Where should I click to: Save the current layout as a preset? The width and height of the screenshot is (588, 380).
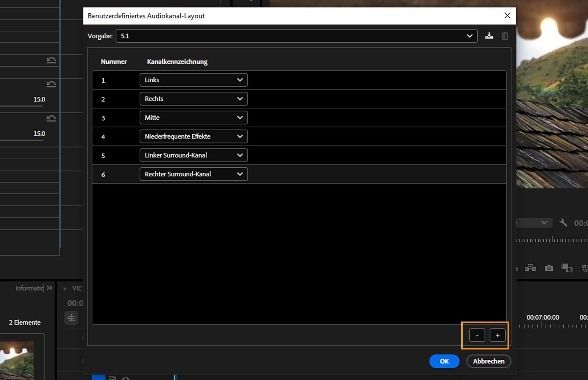(489, 36)
